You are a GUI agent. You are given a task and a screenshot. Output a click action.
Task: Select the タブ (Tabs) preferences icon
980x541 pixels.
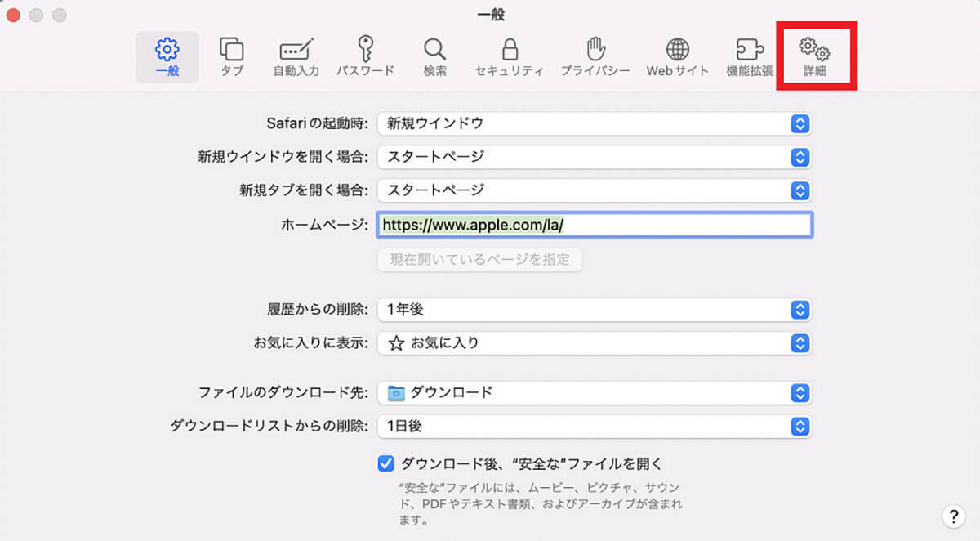[x=232, y=56]
